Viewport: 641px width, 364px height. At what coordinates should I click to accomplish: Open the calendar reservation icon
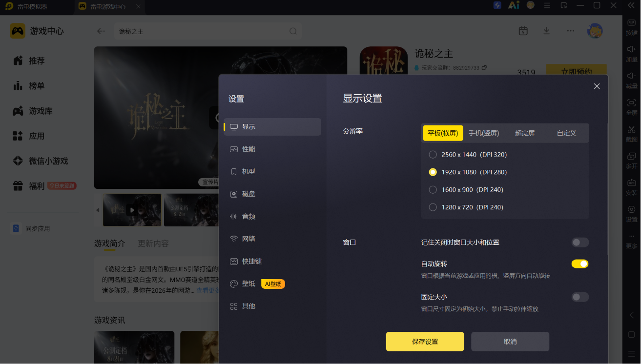523,31
